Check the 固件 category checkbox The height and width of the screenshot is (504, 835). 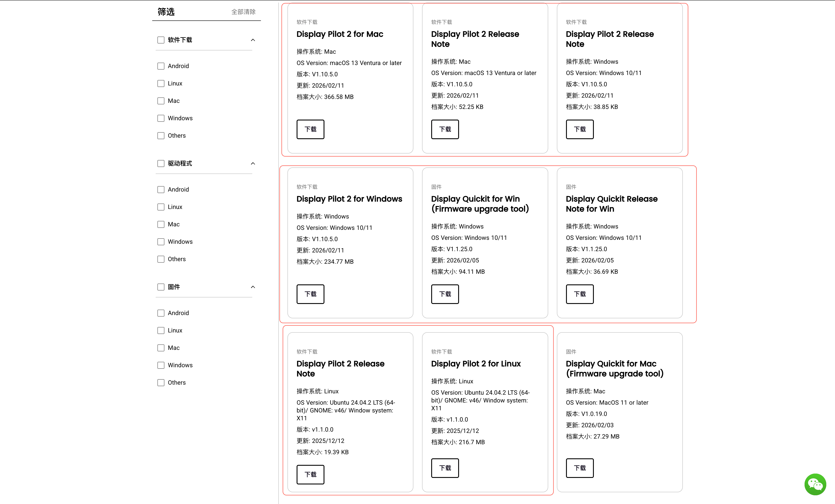[161, 287]
